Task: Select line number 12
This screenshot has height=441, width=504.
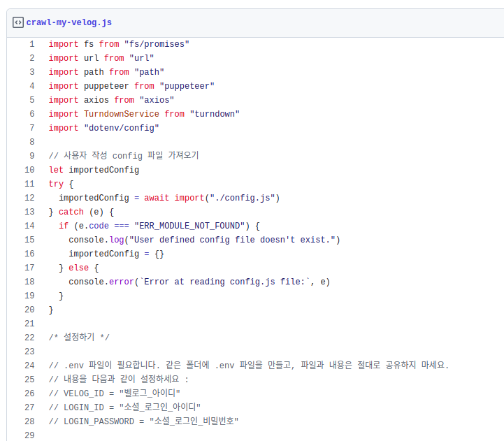Action: (29, 198)
